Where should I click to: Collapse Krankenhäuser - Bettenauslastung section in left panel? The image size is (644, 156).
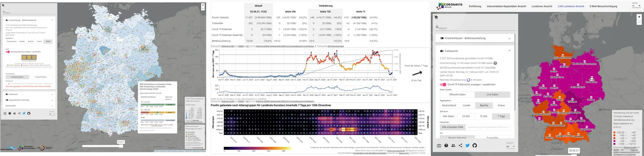click(x=52, y=20)
